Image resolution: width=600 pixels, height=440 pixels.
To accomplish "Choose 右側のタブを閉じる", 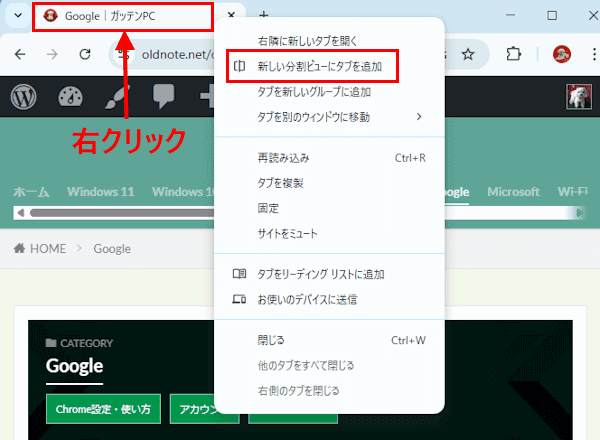I will (x=329, y=391).
